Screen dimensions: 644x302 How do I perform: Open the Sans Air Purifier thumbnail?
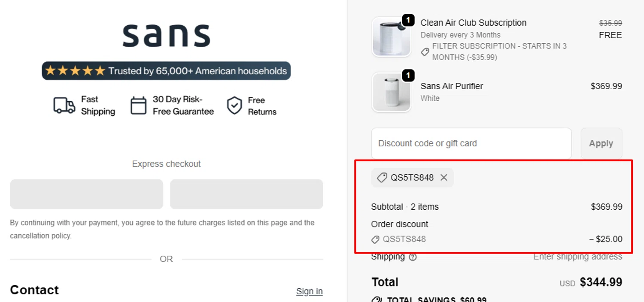point(391,92)
